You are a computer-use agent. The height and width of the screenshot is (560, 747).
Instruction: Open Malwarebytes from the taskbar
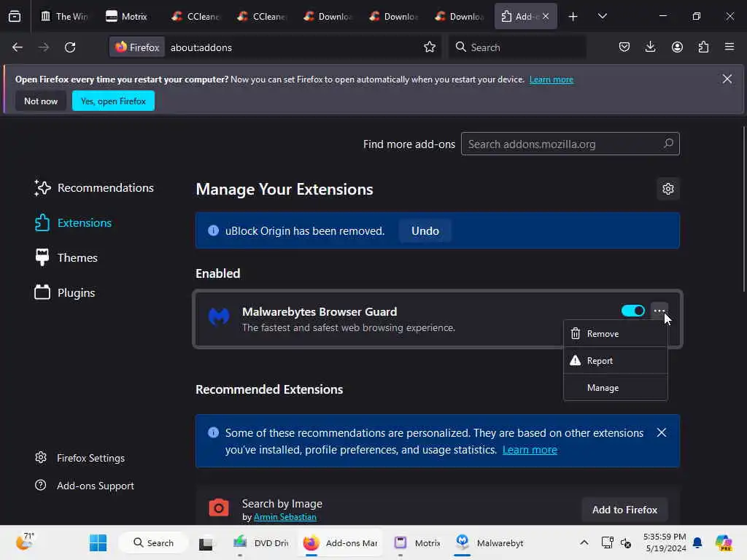[x=489, y=542]
